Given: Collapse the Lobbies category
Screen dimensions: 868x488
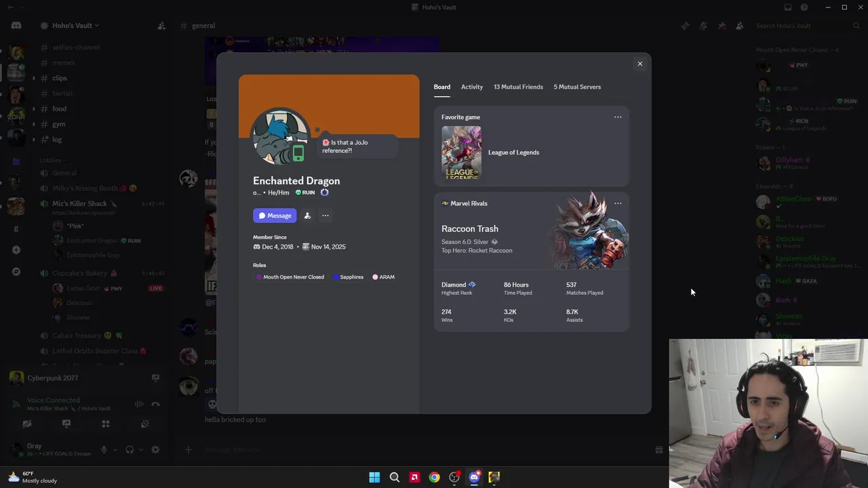Looking at the screenshot, I should pos(53,160).
